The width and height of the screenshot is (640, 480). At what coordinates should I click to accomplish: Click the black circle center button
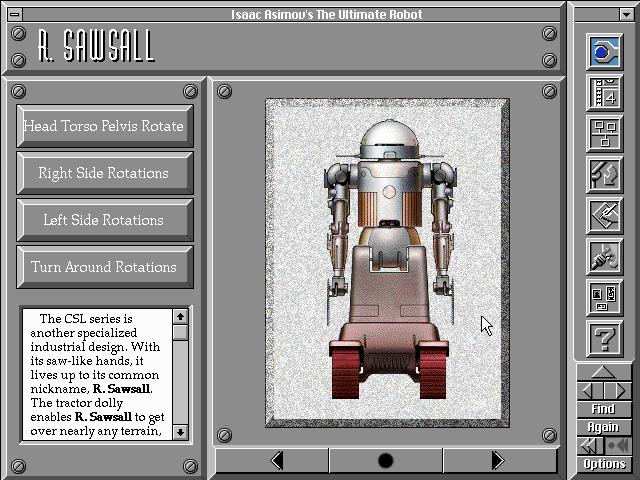(386, 461)
